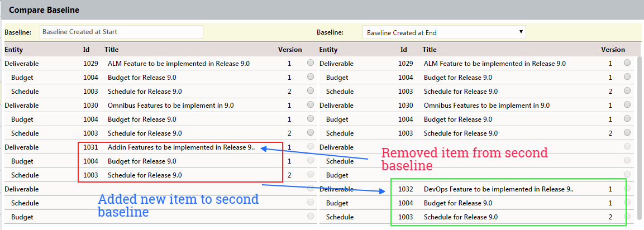Click the left table's Entity column header
Screen dimensions: 644x230
coord(14,50)
